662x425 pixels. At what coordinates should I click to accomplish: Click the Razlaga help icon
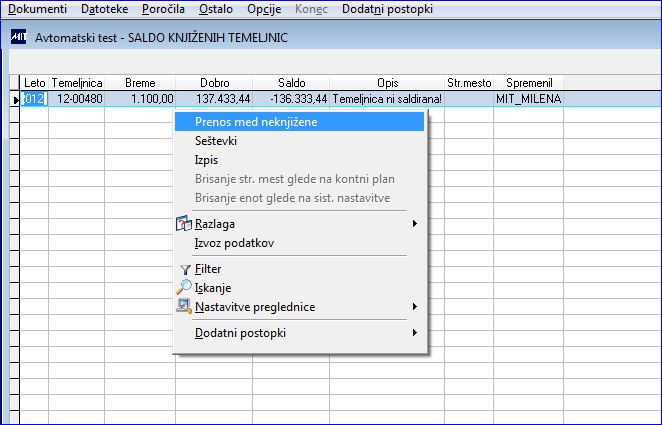pyautogui.click(x=184, y=223)
